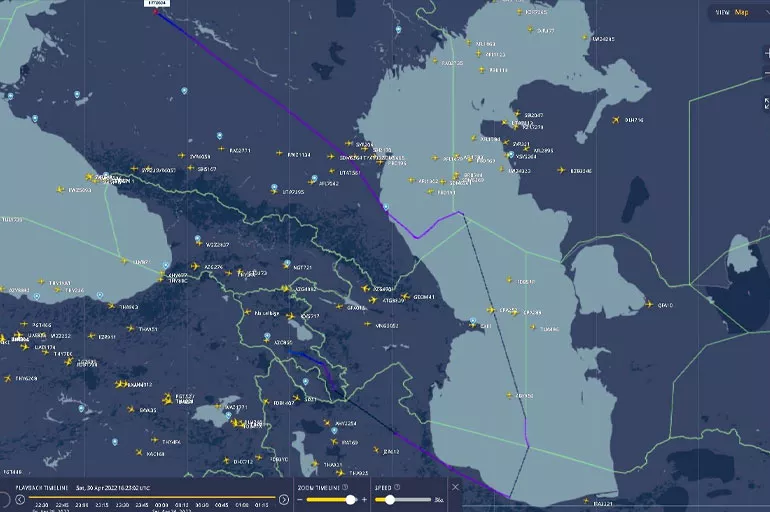This screenshot has width=770, height=512.
Task: Click the airport pin on Caspian west coast
Action: pyautogui.click(x=385, y=206)
